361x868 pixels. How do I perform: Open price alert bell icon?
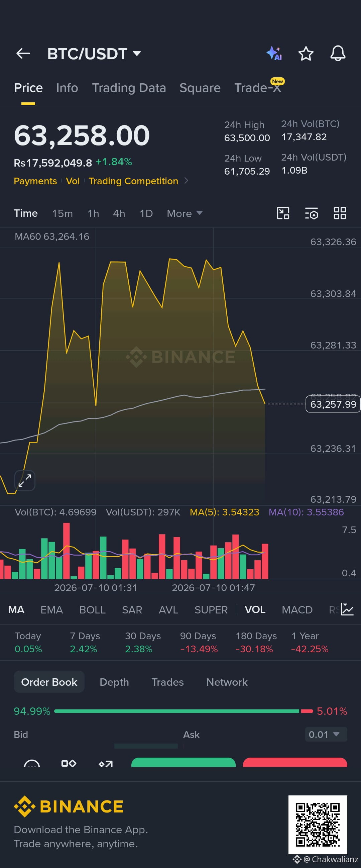pos(338,53)
